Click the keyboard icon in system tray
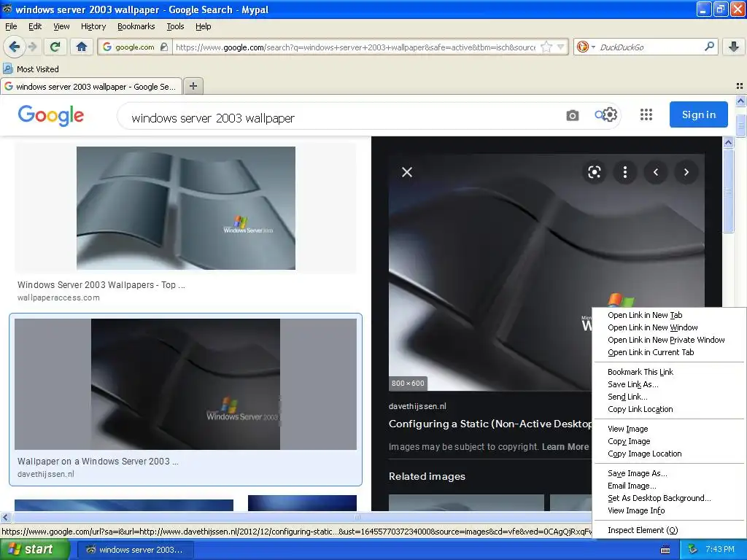Image resolution: width=747 pixels, height=560 pixels. point(665,550)
